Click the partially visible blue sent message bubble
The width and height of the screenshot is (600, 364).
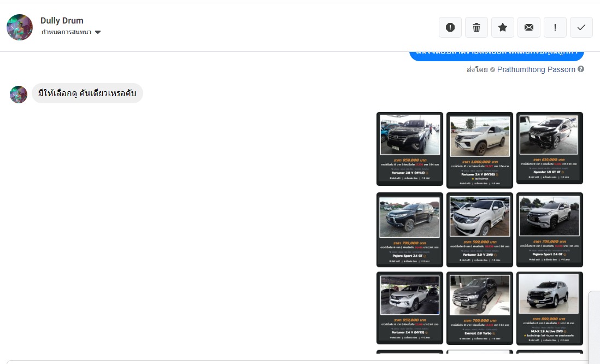[497, 56]
